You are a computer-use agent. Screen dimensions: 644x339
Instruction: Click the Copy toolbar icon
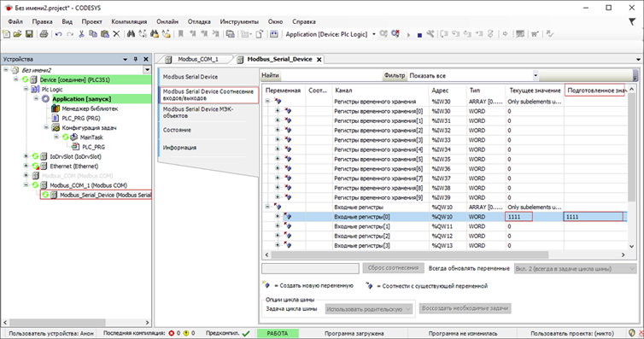pos(93,34)
